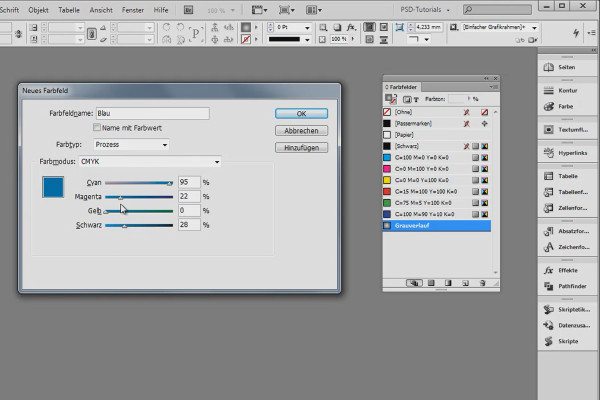Open the Farbtyp dropdown

tap(131, 145)
